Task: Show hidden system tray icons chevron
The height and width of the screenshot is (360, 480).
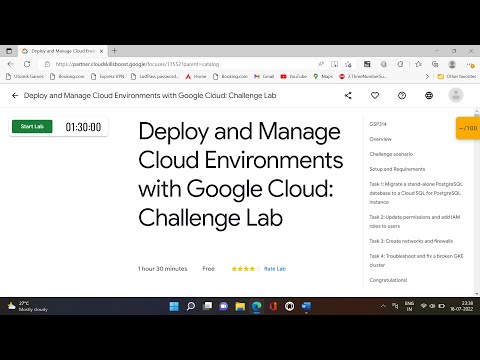Action: pos(383,306)
